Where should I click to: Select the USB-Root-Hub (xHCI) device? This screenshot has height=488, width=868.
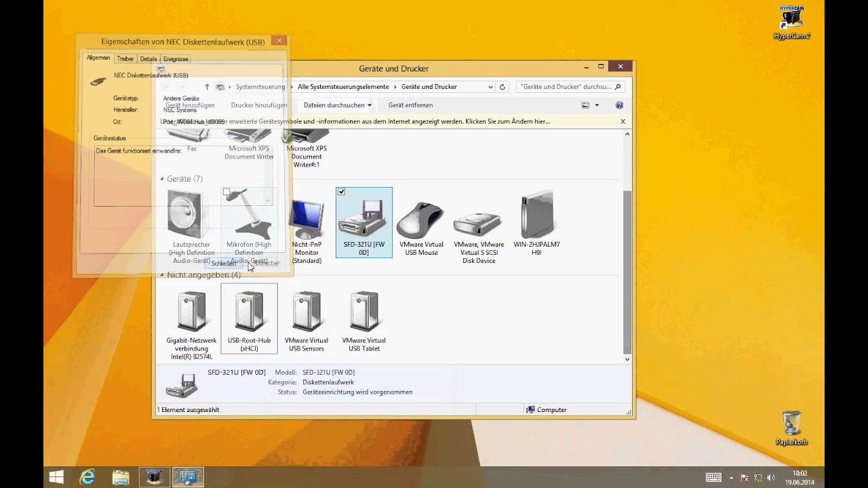249,319
